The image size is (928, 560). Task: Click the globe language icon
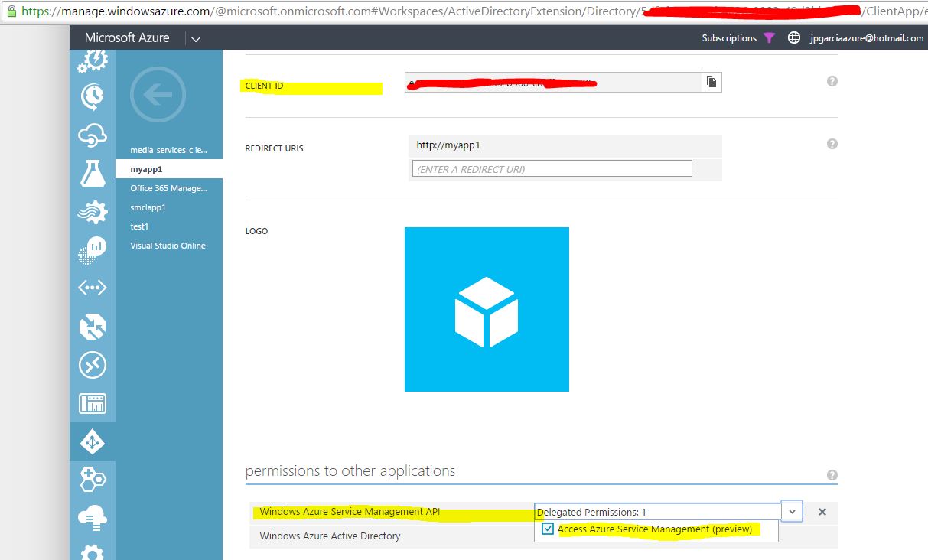click(x=794, y=38)
